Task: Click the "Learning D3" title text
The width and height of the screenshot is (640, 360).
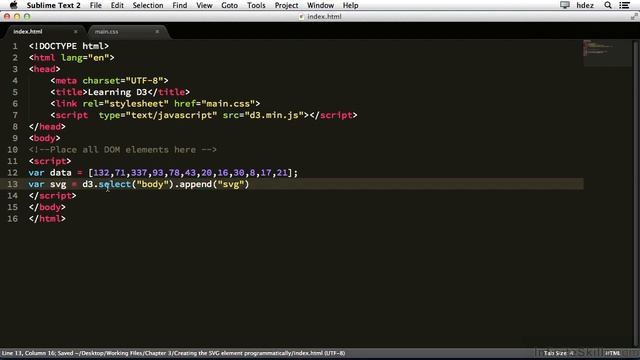Action: 117,92
